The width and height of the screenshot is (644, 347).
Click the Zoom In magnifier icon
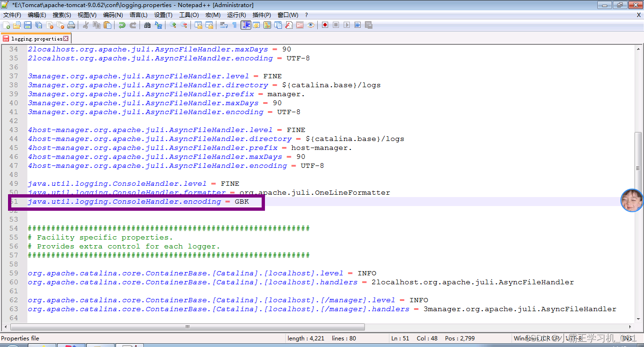pos(173,25)
